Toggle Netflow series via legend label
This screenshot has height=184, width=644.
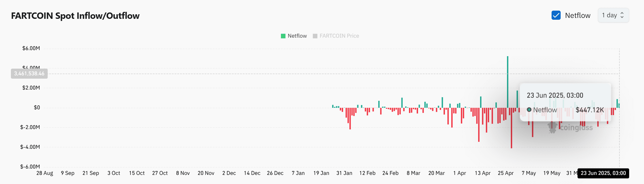pyautogui.click(x=297, y=36)
